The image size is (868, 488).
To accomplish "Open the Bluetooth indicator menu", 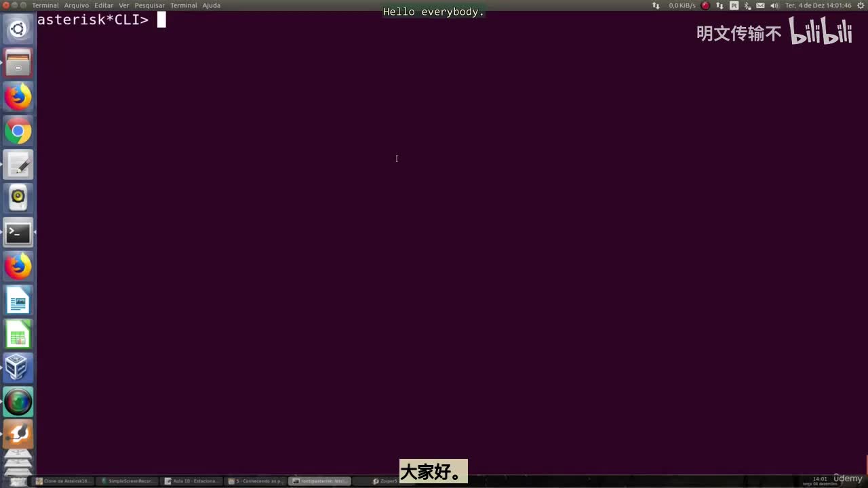I will click(747, 5).
